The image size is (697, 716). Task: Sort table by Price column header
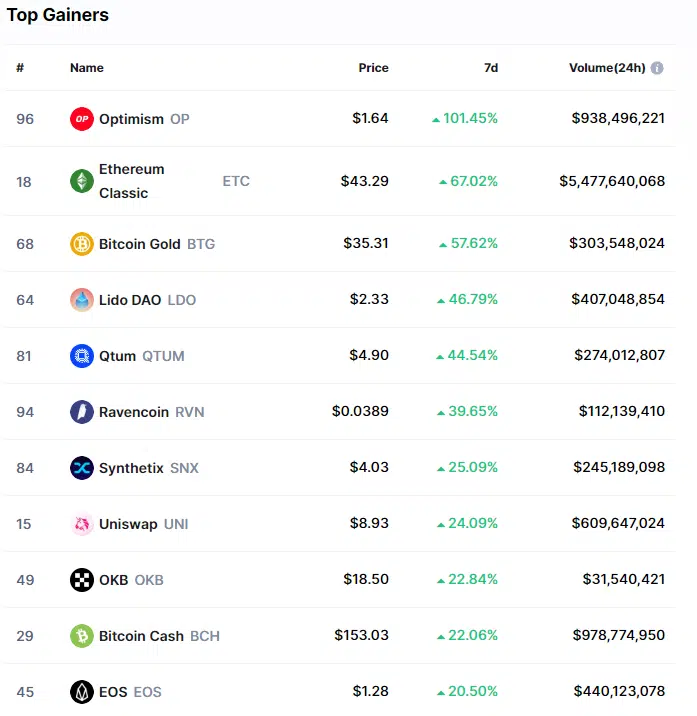tap(373, 68)
